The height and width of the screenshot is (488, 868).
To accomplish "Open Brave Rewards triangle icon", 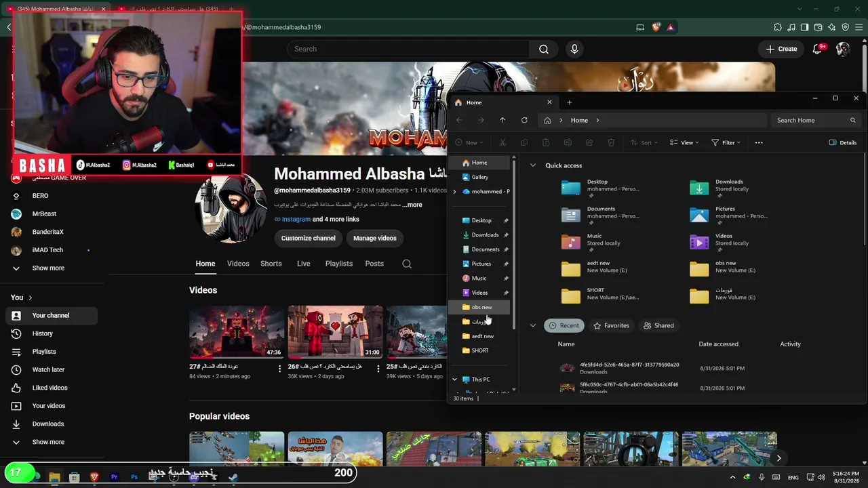I will click(x=671, y=27).
